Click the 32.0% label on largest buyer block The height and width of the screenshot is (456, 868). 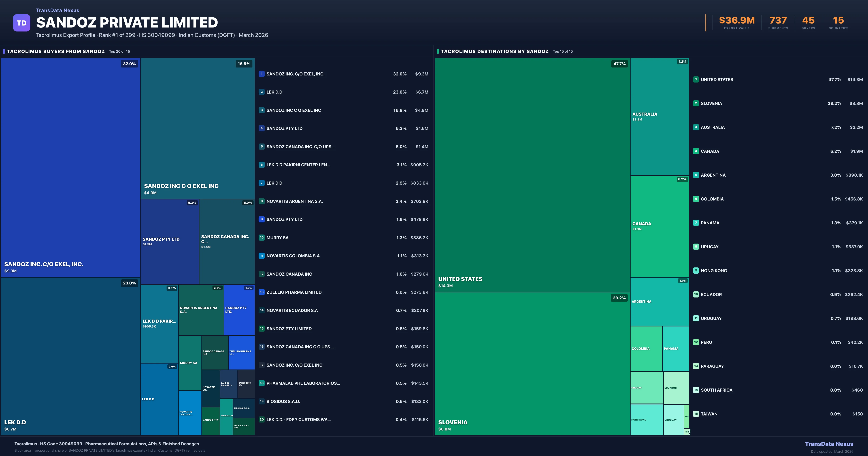click(x=129, y=64)
